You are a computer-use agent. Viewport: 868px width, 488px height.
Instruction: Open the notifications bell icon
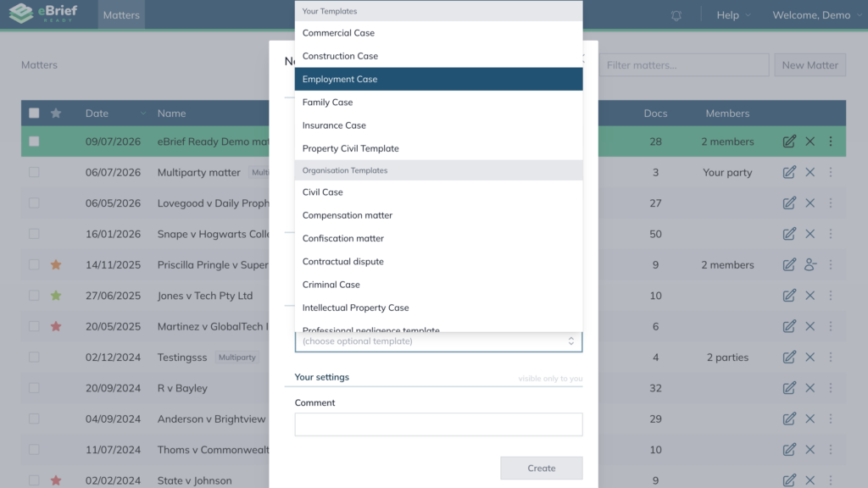676,15
